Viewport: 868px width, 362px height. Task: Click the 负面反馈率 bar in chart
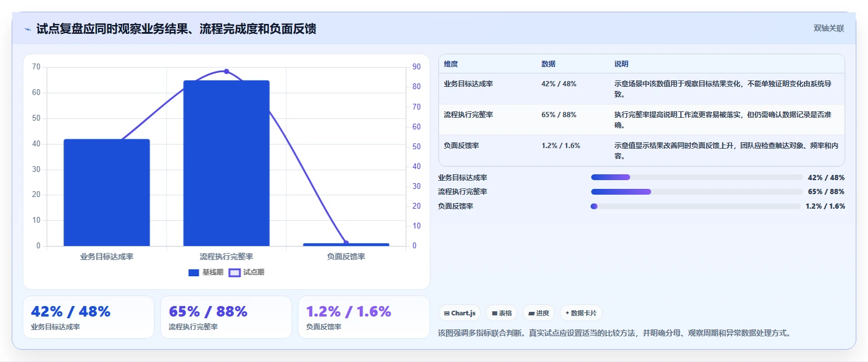coord(346,244)
